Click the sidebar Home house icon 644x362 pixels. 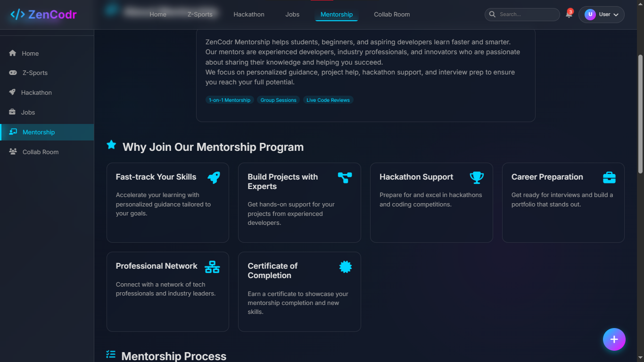tap(13, 53)
